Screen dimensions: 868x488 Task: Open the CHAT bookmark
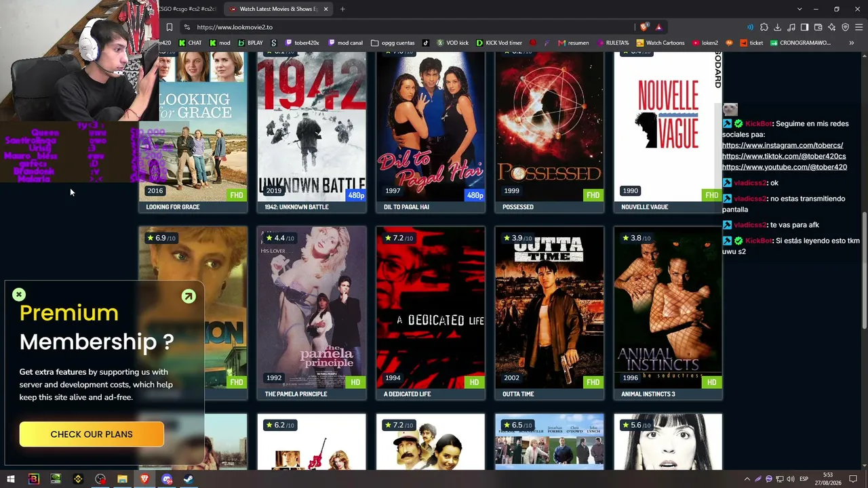[x=190, y=43]
